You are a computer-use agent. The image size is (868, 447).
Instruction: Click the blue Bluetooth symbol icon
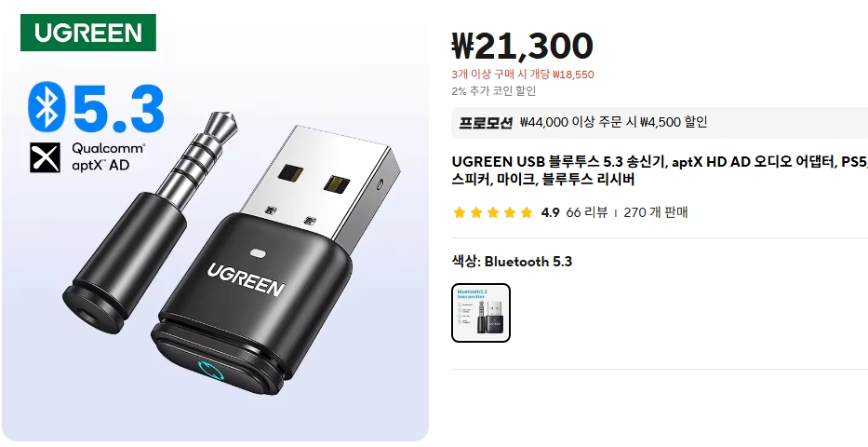click(47, 107)
